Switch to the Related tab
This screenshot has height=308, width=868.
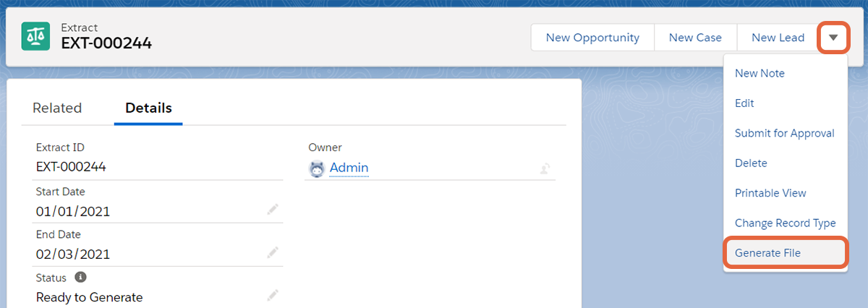[x=57, y=108]
